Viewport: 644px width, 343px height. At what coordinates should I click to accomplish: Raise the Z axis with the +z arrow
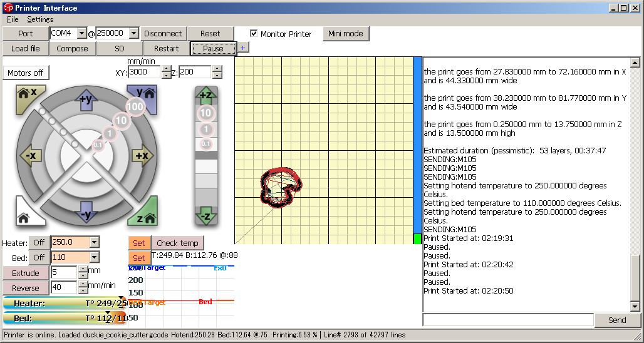[205, 96]
